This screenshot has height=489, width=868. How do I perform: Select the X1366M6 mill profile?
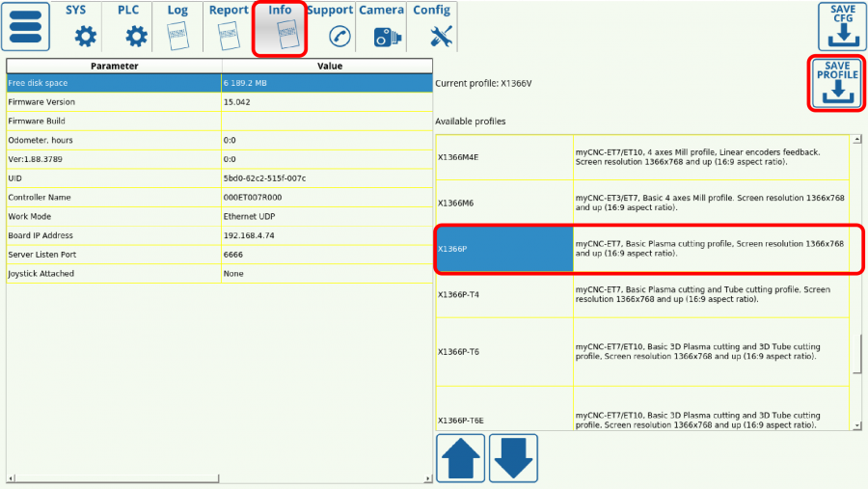coord(503,203)
